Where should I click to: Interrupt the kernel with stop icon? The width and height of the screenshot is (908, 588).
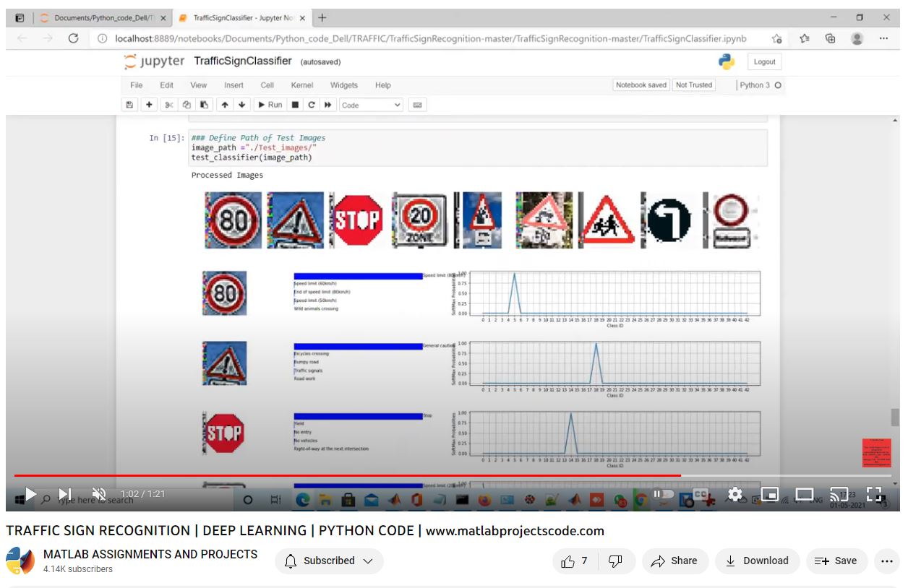pos(295,105)
